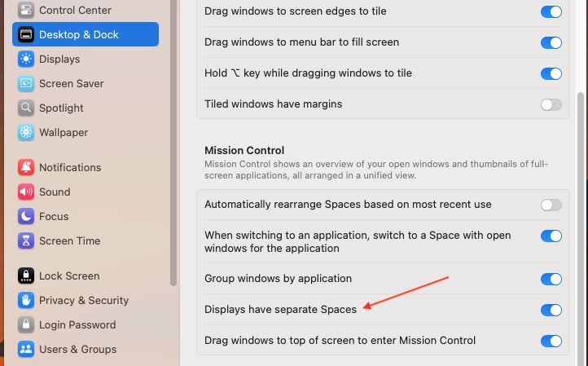Click the Displays have separate Spaces label
This screenshot has width=588, height=366.
pos(280,310)
